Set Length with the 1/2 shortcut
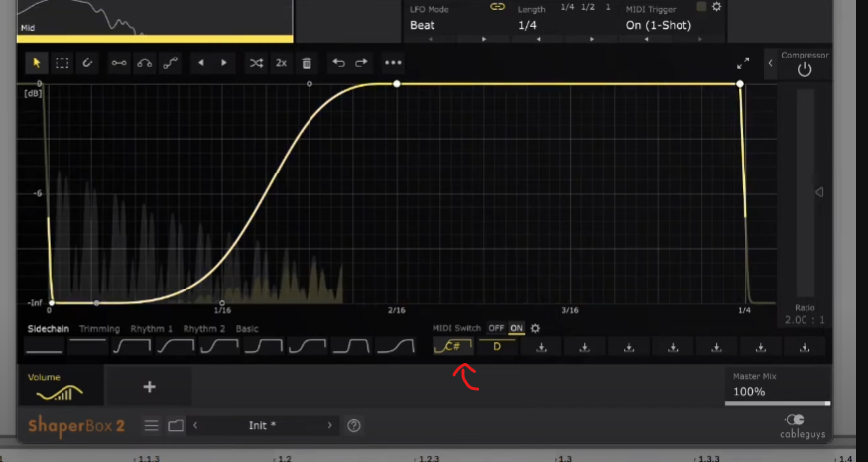This screenshot has width=868, height=462. (x=588, y=7)
